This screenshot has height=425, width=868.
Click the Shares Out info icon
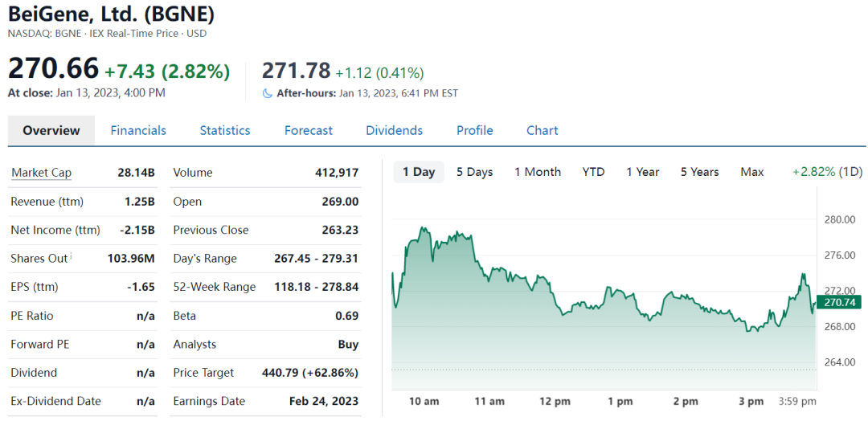[x=71, y=256]
